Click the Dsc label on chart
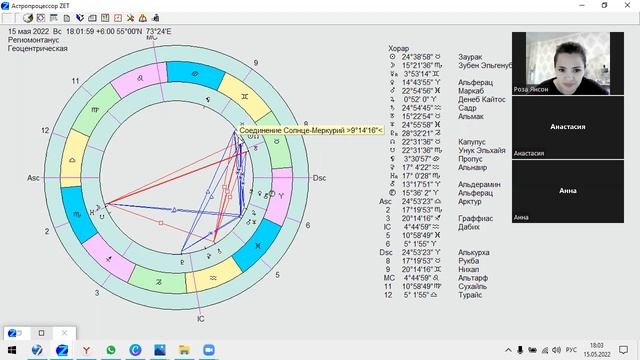Screen dimensions: 640x360 click(x=319, y=178)
